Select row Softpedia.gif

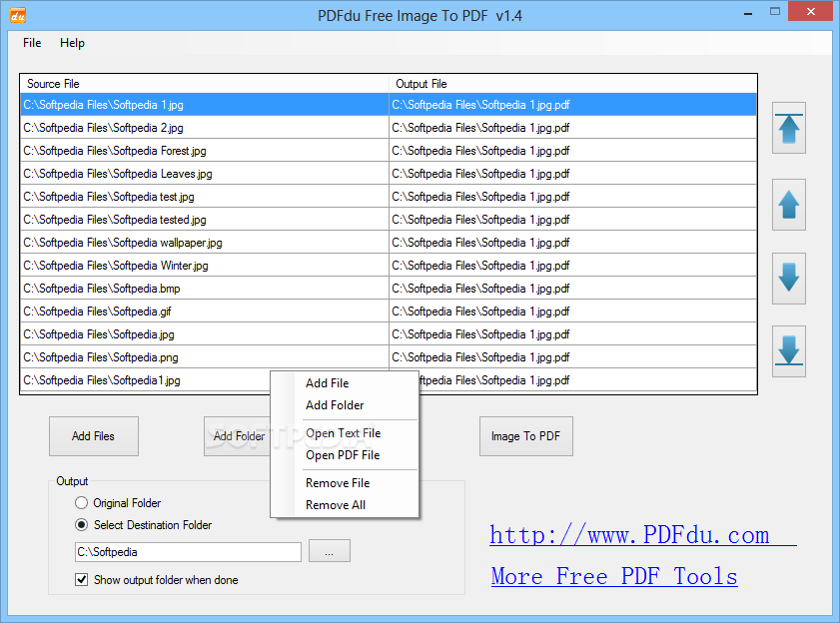pos(205,311)
